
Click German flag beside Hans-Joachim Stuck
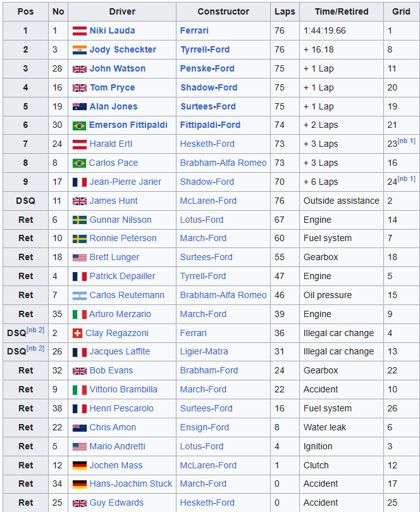pyautogui.click(x=79, y=484)
